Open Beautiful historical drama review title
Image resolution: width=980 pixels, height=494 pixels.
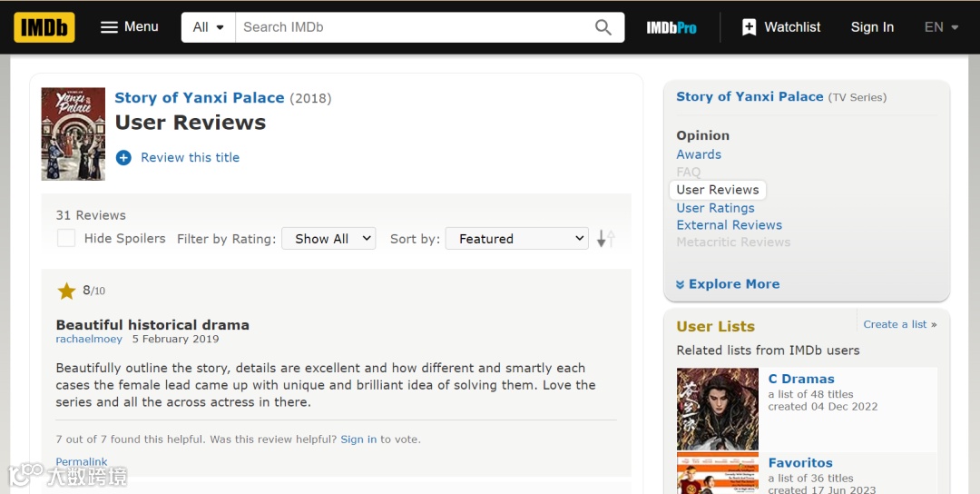[x=152, y=325]
